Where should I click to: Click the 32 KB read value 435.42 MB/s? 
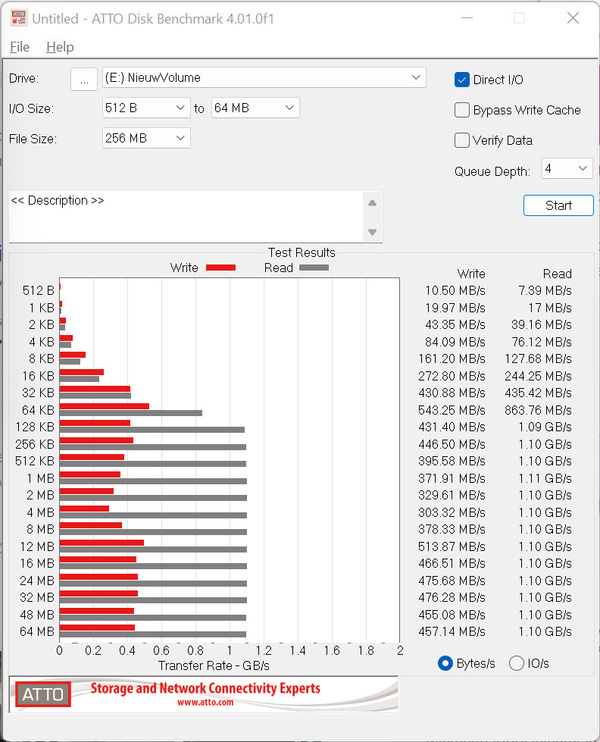point(538,393)
